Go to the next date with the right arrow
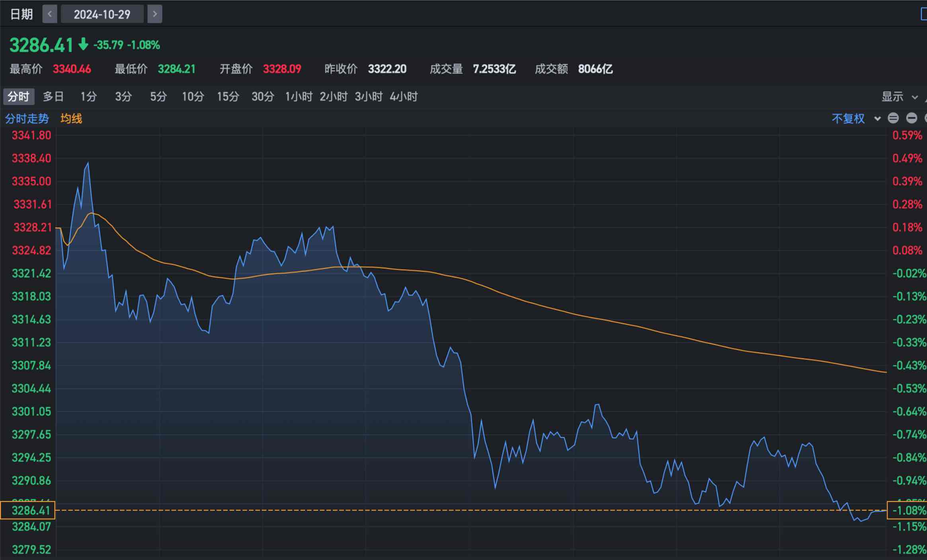927x560 pixels. [155, 14]
